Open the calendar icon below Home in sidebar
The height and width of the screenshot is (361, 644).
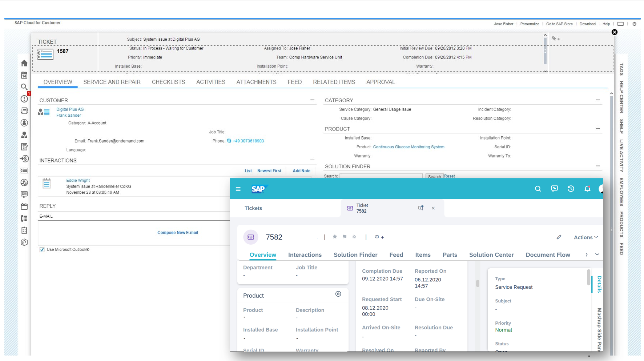24,75
